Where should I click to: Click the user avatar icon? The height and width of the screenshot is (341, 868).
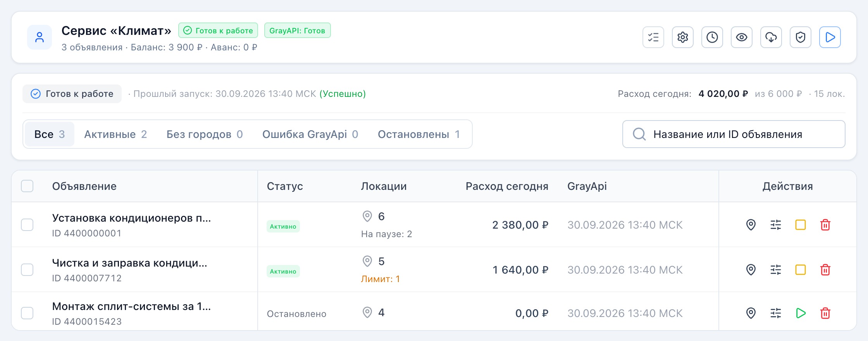point(40,37)
